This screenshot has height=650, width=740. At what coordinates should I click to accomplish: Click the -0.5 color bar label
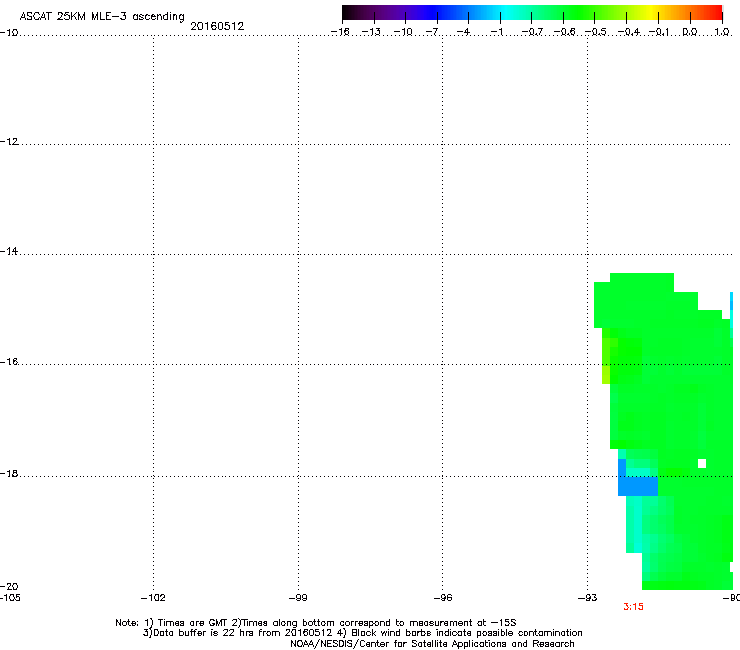pyautogui.click(x=596, y=32)
